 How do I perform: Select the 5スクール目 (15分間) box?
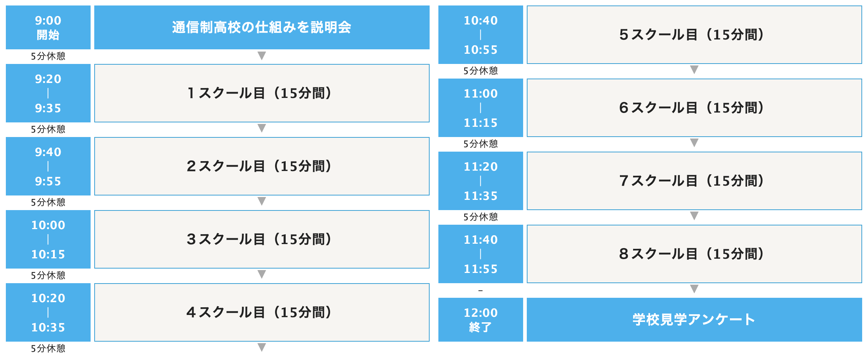[694, 35]
